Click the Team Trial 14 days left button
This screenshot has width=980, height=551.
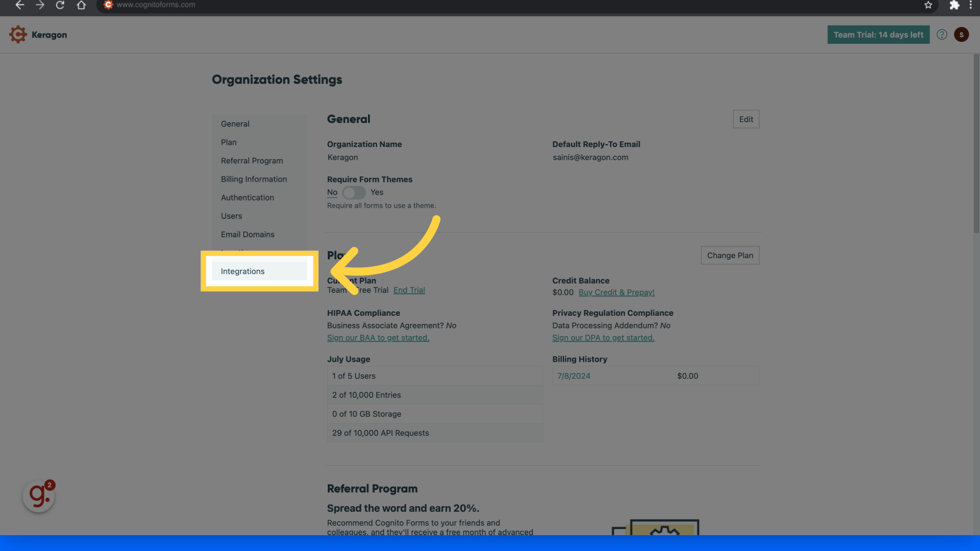878,35
